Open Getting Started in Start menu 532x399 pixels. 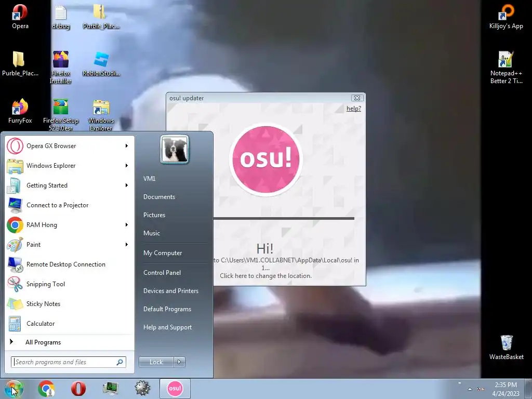point(70,185)
